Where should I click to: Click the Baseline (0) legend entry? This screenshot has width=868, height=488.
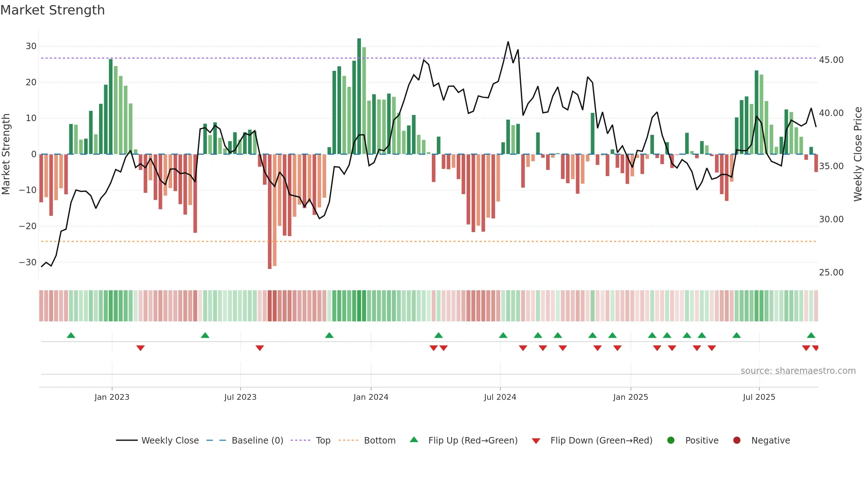(x=245, y=440)
